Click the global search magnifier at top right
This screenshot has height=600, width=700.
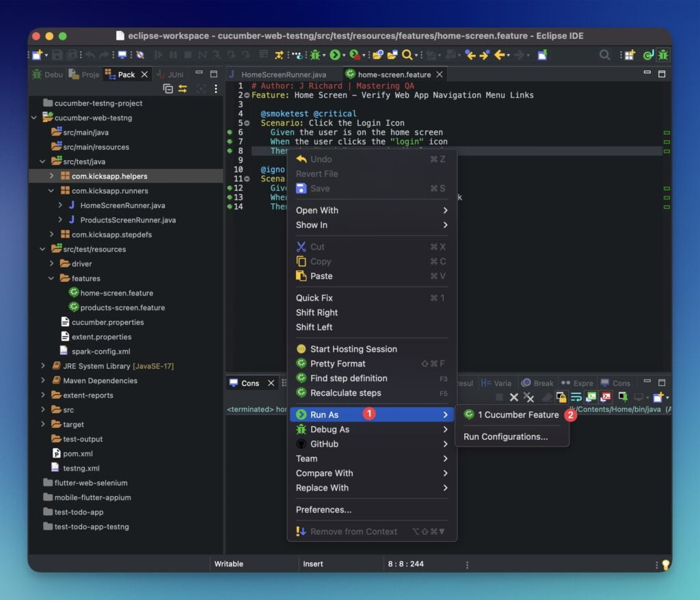point(604,55)
